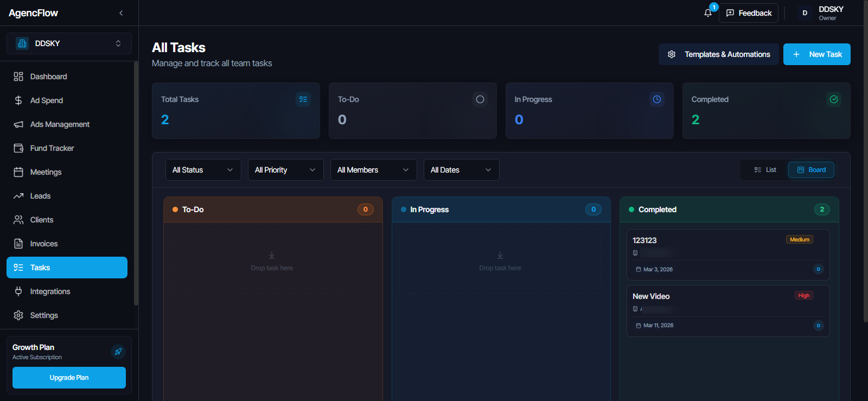Click the Feedback button
This screenshot has height=401, width=868.
click(749, 13)
